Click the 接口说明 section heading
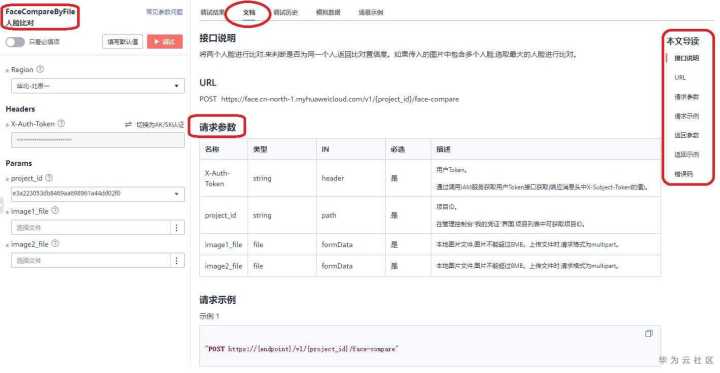This screenshot has width=720, height=373. tap(218, 38)
